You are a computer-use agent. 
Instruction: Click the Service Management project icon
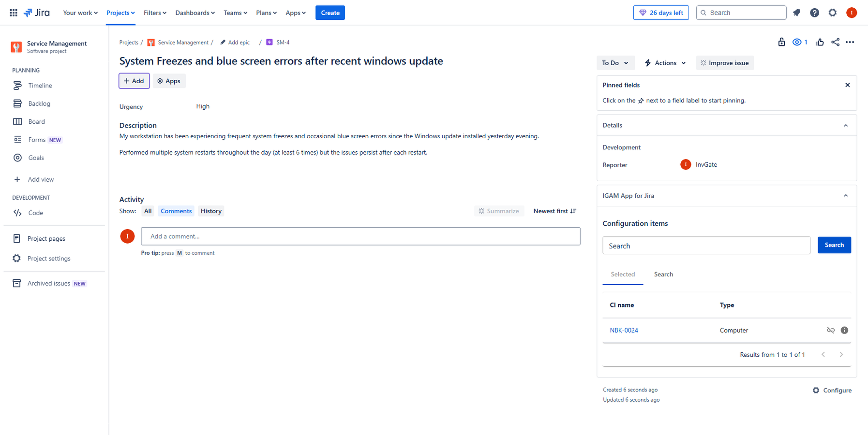pos(16,47)
